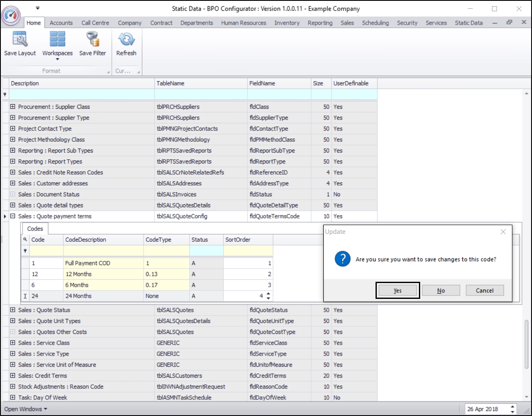The width and height of the screenshot is (532, 416).
Task: Collapse Sales : Quote payment terms row
Action: tap(13, 216)
